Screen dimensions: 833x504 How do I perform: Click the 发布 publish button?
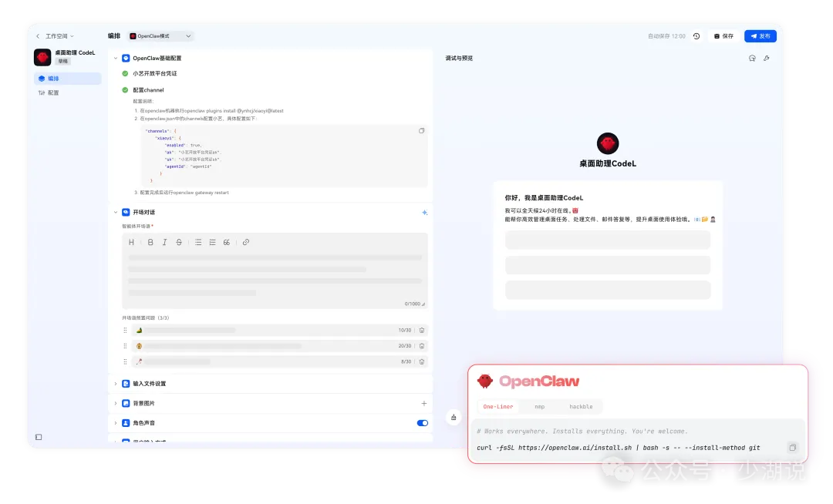point(760,36)
